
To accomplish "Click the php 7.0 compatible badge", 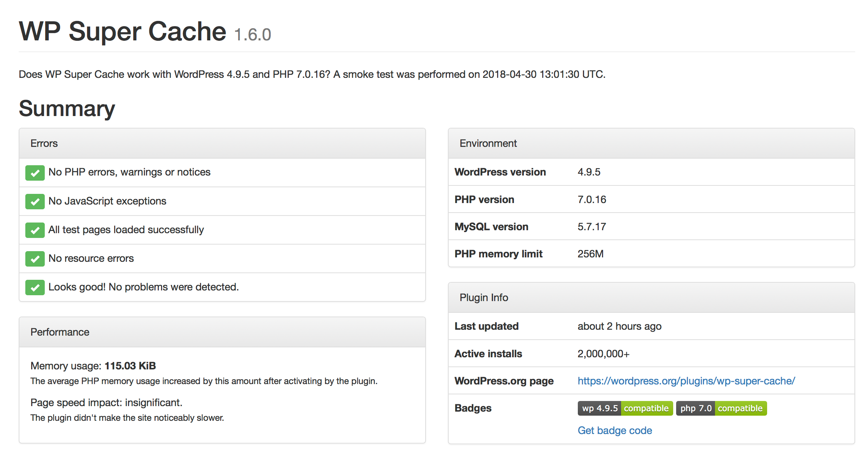I will [x=721, y=408].
